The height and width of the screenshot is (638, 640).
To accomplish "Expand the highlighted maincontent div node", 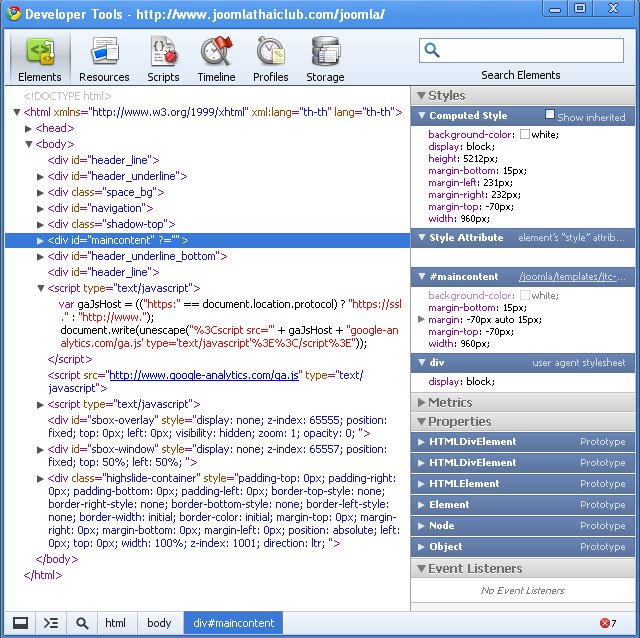I will [x=40, y=240].
